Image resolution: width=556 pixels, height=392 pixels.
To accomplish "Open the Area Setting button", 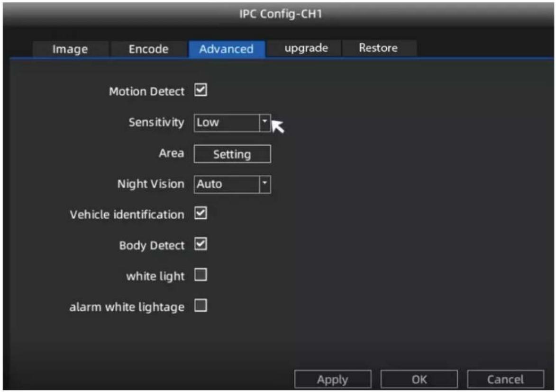I will (232, 154).
